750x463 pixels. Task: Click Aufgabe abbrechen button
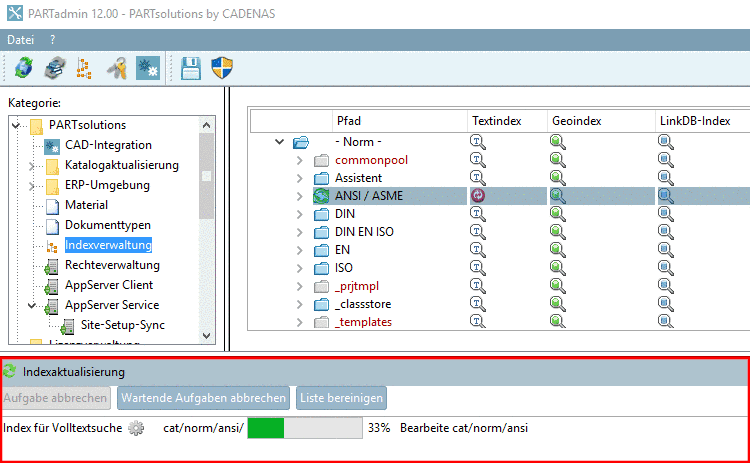pos(55,398)
